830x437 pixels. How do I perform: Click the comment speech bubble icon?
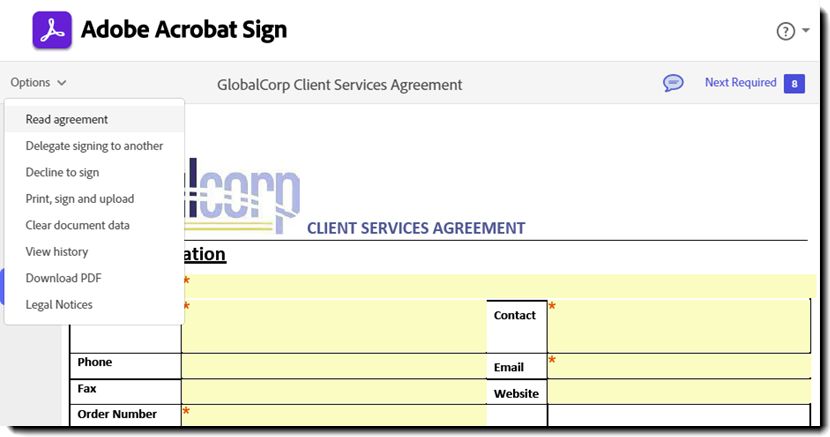(x=673, y=83)
